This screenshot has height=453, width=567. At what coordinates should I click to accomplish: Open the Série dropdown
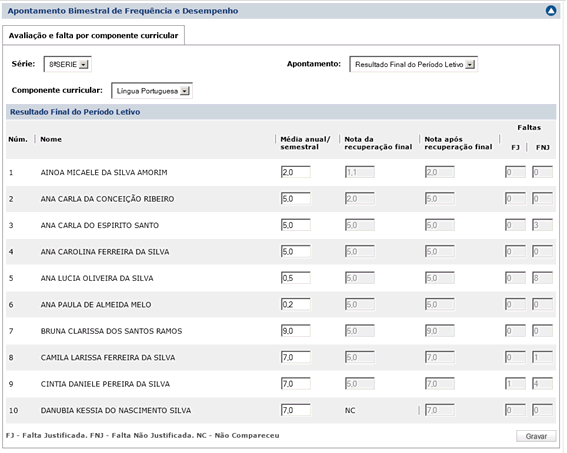[x=68, y=64]
